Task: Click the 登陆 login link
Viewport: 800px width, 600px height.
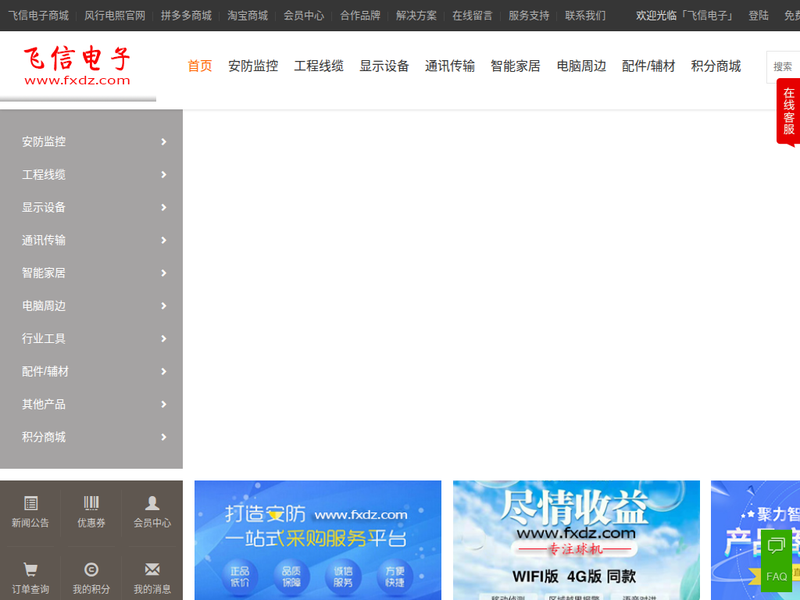Action: click(x=758, y=16)
